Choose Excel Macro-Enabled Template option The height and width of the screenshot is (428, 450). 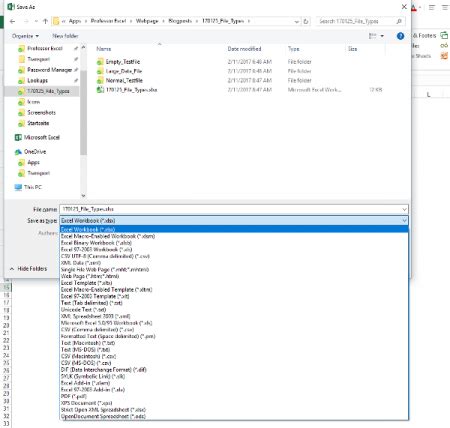pyautogui.click(x=234, y=290)
